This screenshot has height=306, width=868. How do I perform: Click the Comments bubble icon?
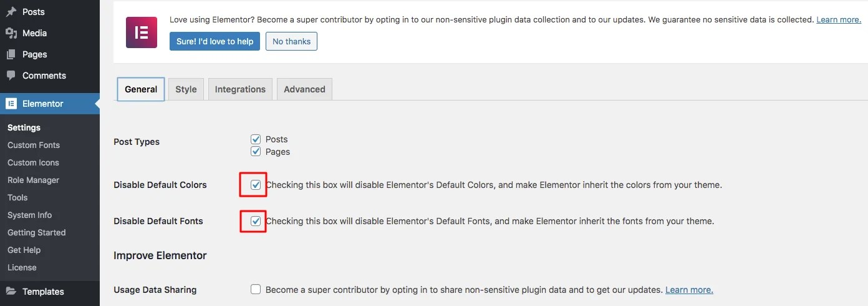11,76
